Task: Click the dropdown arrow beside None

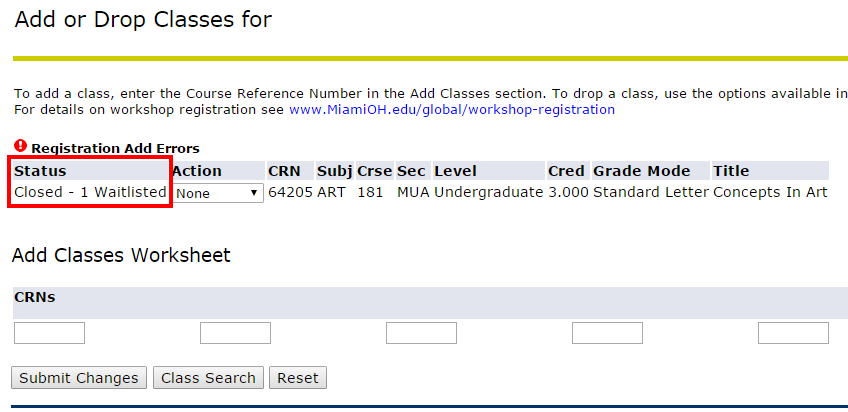Action: [254, 193]
